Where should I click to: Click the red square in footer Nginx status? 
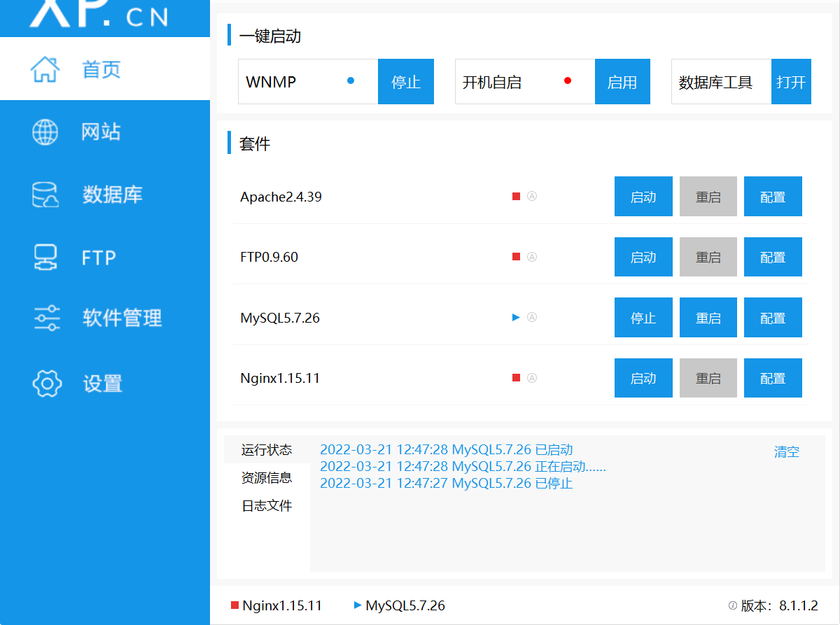pos(234,605)
